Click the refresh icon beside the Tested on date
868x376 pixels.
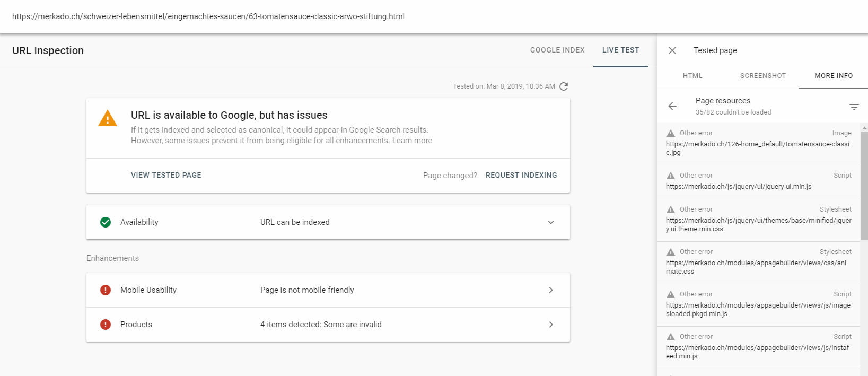[x=564, y=86]
